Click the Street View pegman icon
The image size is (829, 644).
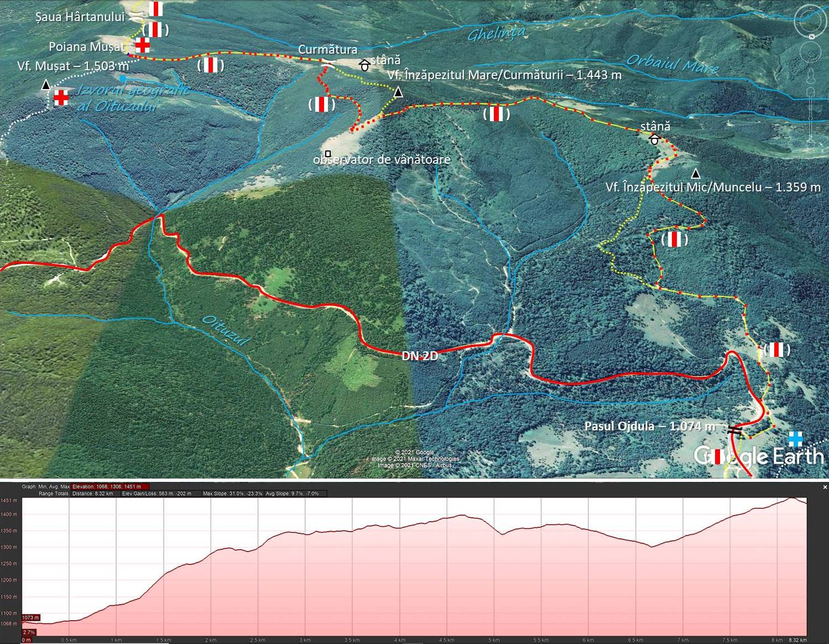click(x=811, y=76)
